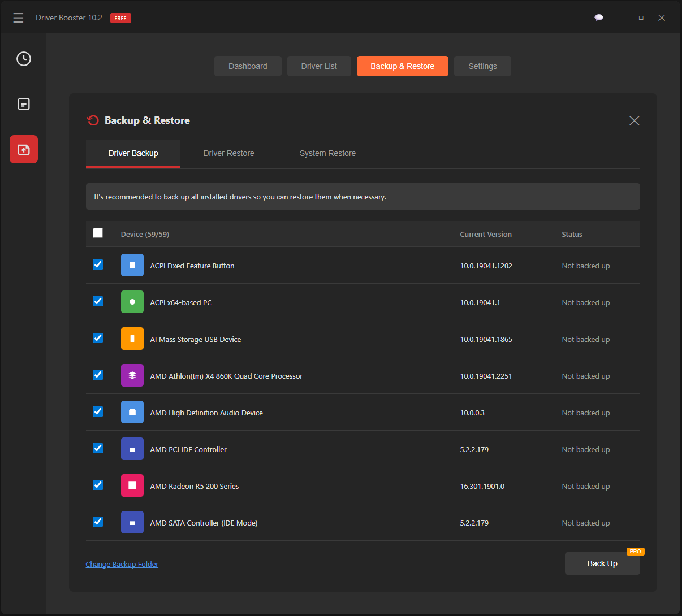Click the AI Mass Storage USB device icon
Screen dimensions: 682x616
[x=132, y=338]
